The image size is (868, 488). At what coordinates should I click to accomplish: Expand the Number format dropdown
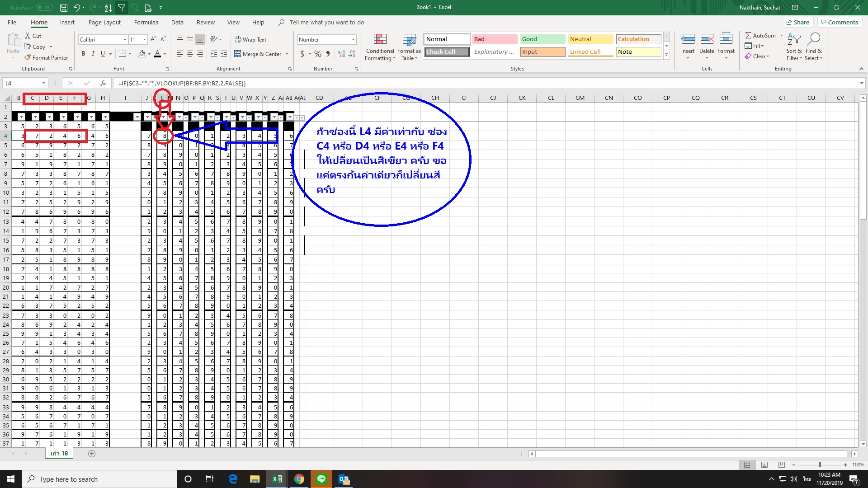click(353, 40)
